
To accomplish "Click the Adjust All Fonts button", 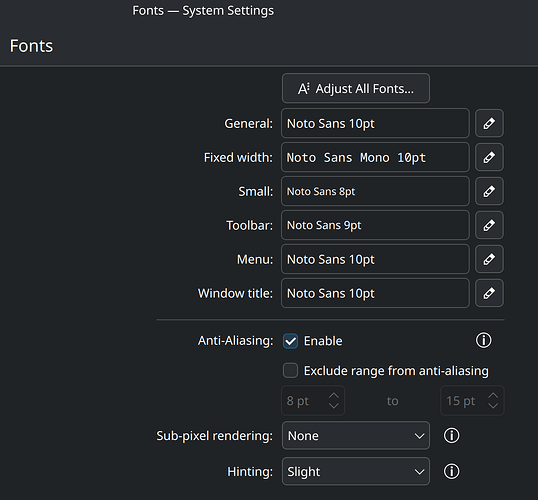I will click(x=355, y=89).
